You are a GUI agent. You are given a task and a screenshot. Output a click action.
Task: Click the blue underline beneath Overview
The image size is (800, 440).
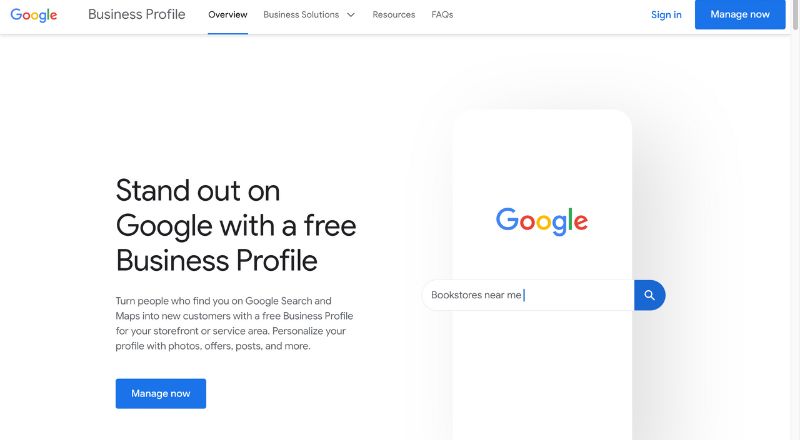point(228,33)
